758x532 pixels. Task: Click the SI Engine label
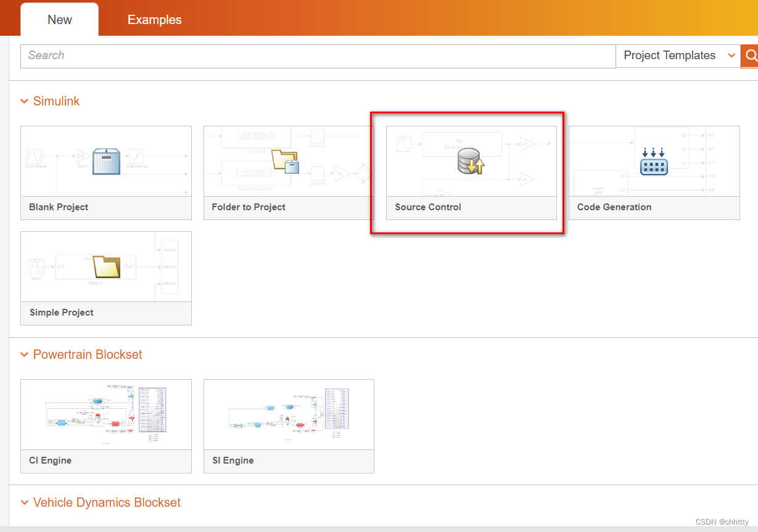tap(233, 460)
